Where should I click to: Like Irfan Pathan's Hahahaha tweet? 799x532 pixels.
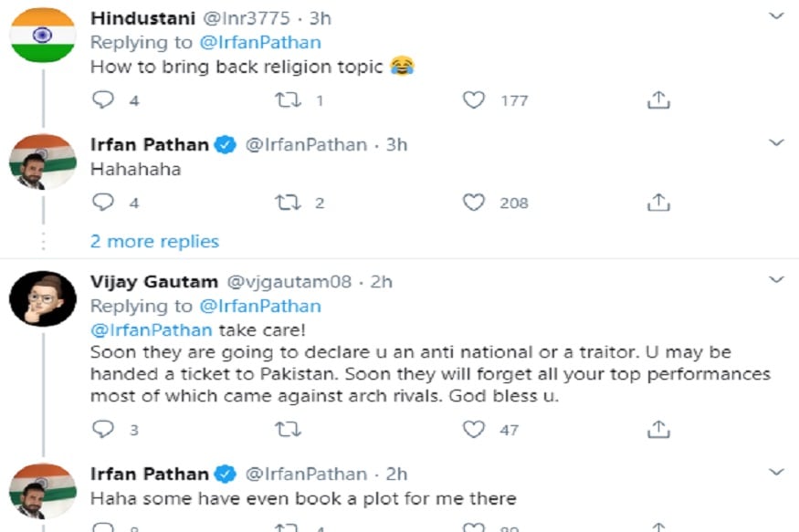click(473, 202)
